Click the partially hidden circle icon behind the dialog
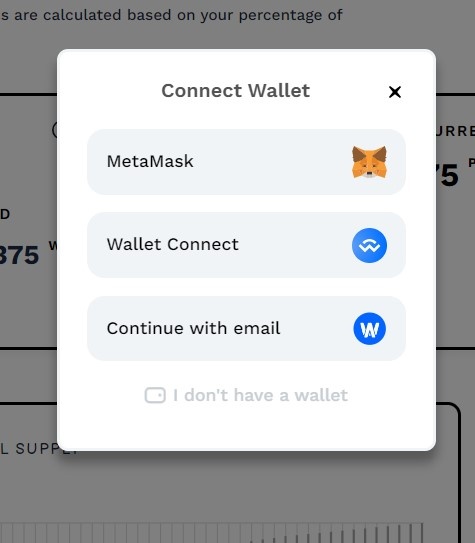Screen dimensions: 475x543 point(55,130)
